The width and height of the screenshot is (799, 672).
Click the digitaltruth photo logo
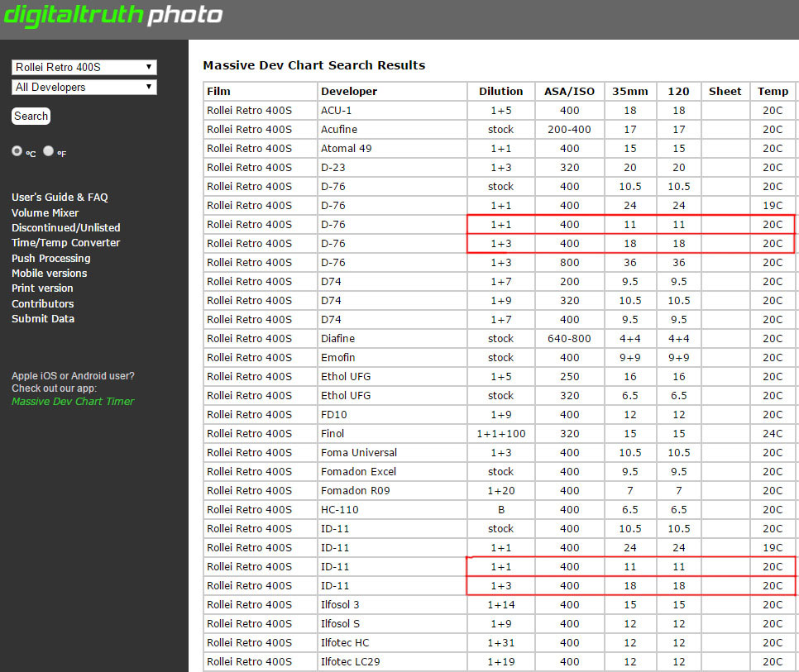click(x=113, y=15)
